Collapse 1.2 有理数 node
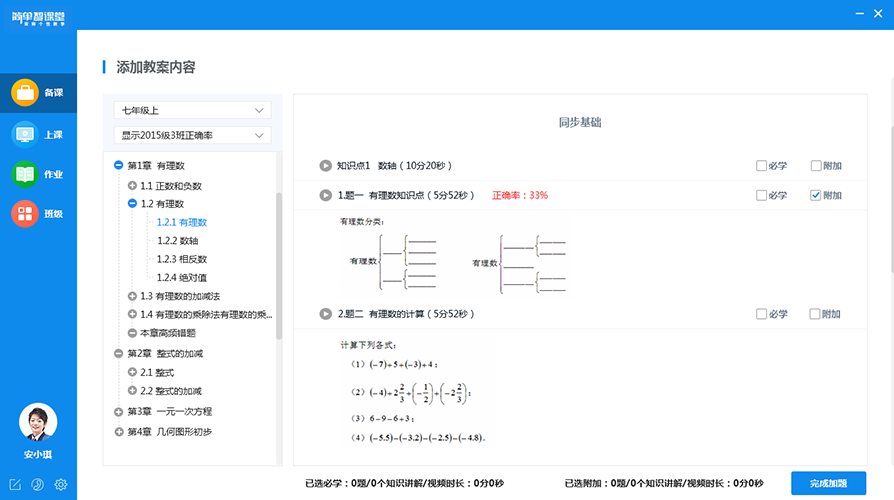 pos(132,204)
